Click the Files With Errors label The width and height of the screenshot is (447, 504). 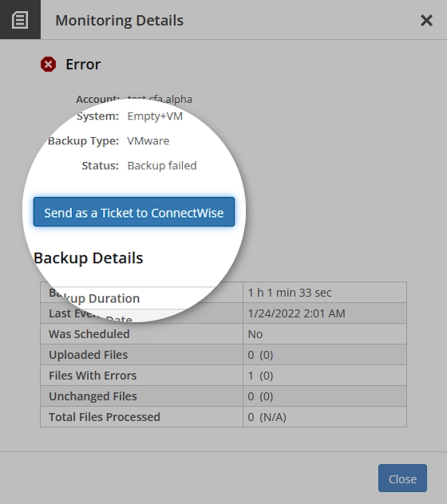[93, 376]
